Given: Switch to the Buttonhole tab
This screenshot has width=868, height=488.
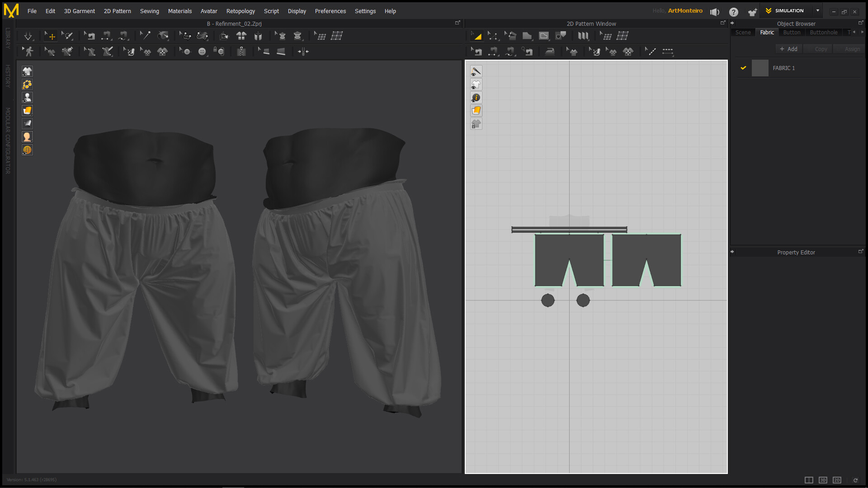Looking at the screenshot, I should point(823,33).
